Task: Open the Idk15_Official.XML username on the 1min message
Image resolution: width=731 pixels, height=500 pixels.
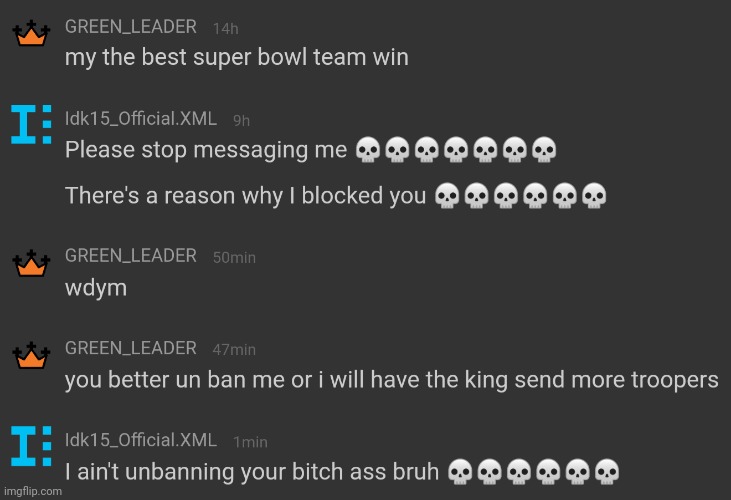Action: (141, 440)
